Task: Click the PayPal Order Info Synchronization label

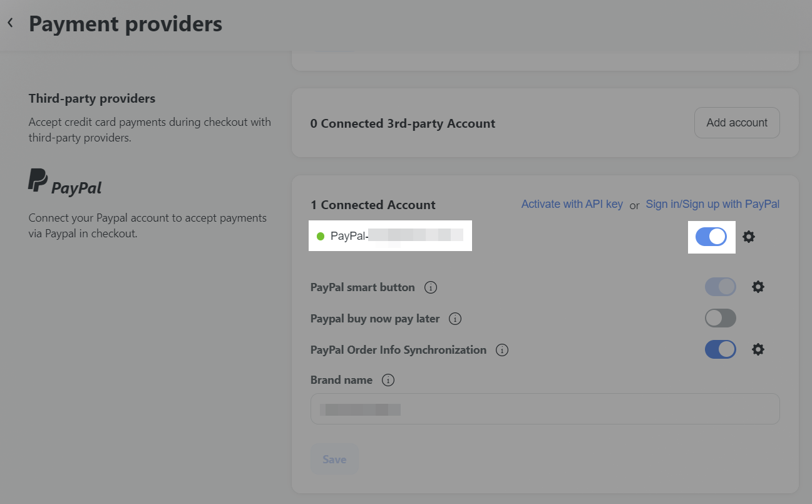Action: tap(398, 350)
